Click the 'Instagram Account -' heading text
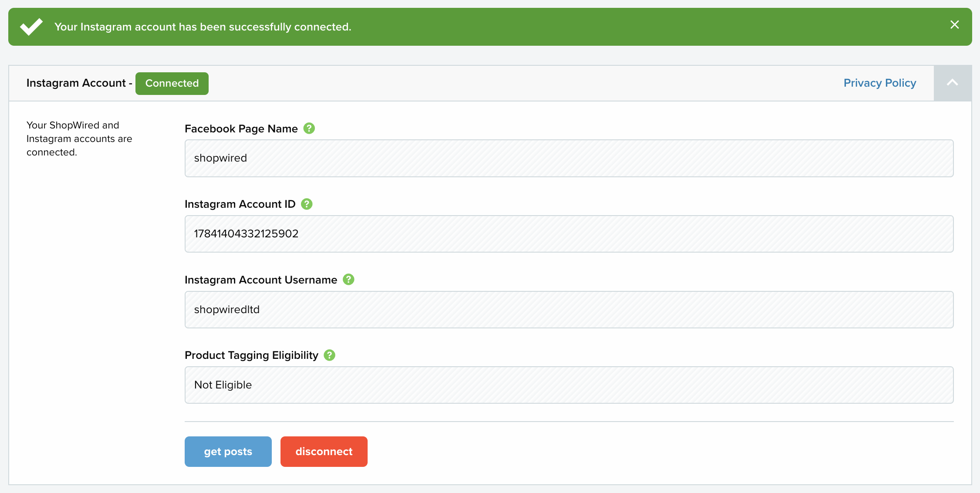 (x=79, y=83)
